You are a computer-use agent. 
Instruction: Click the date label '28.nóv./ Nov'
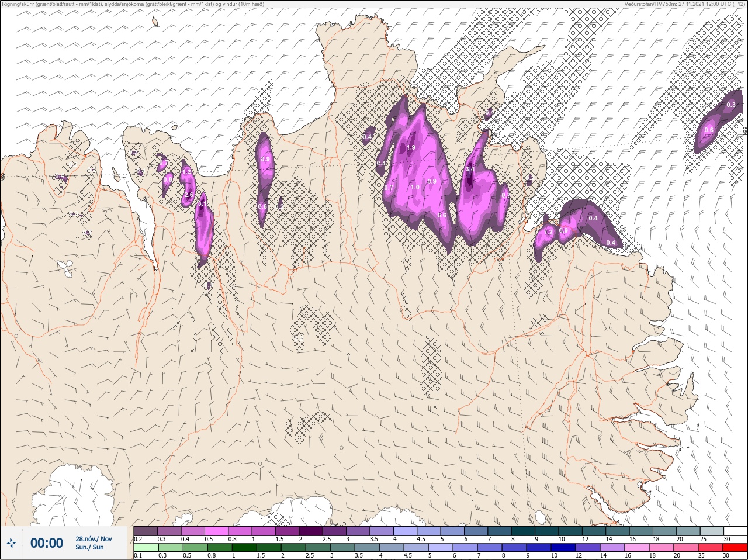click(93, 539)
